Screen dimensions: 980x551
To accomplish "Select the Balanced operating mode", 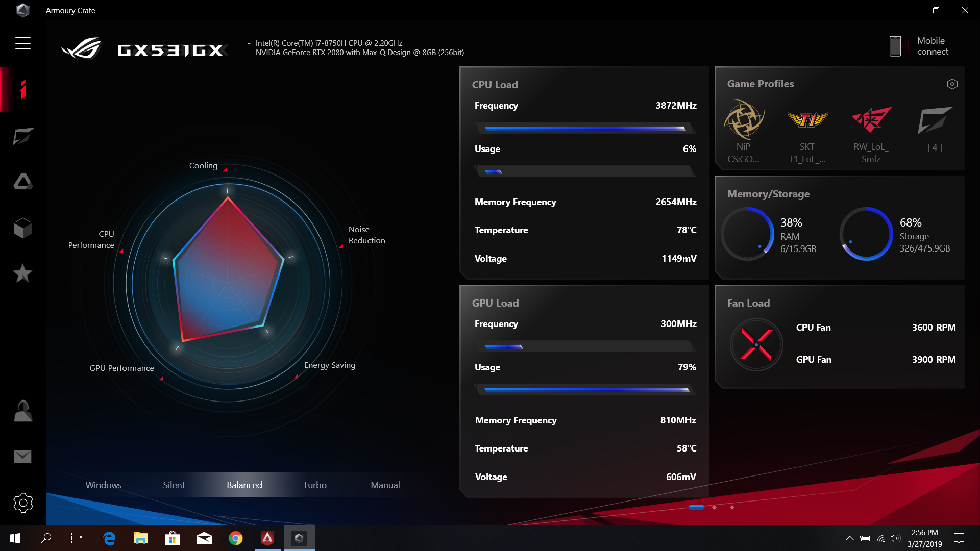I will (x=244, y=485).
